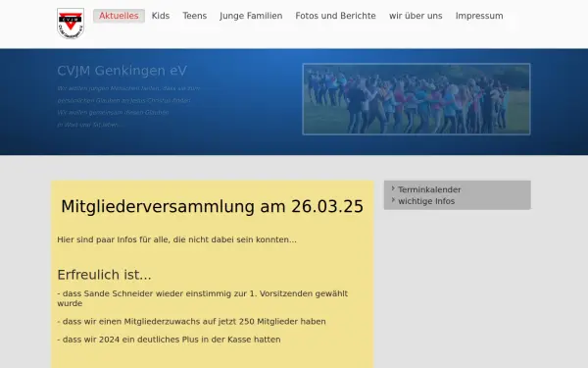This screenshot has width=588, height=368.
Task: Click the banner line 'Wir wollen jungen Menschen helfen'
Action: 128,88
